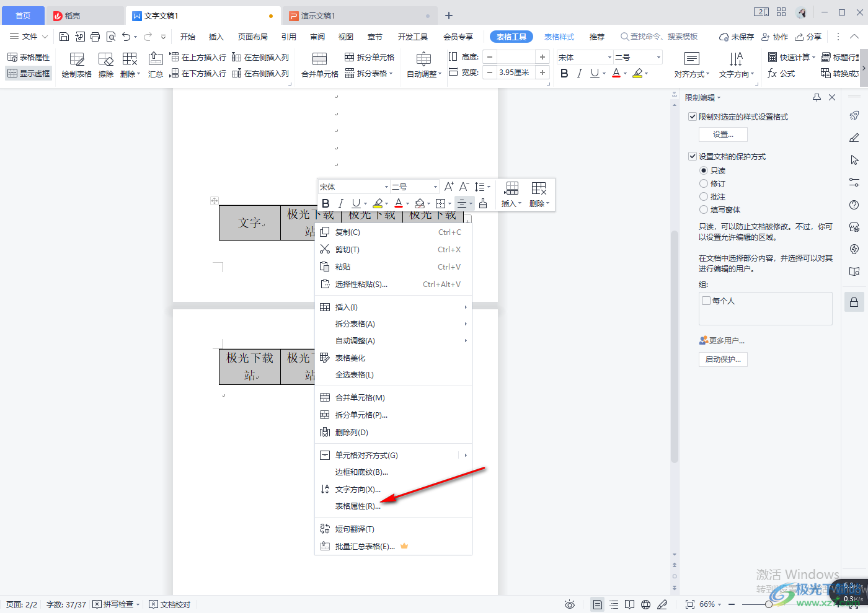The image size is (868, 613).
Task: Click the ribbon Bold button
Action: 564,73
